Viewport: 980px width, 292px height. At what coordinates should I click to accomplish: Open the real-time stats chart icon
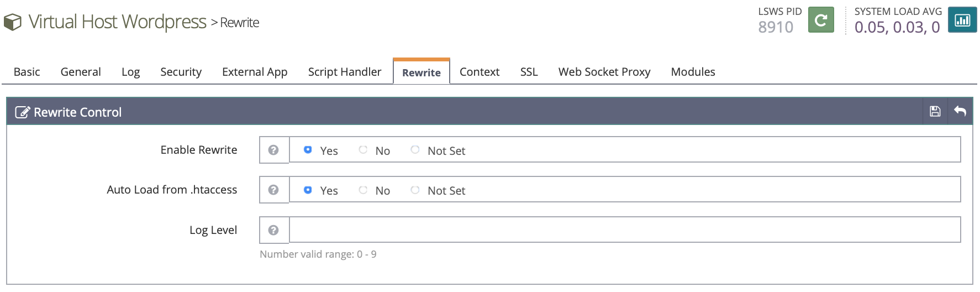click(962, 20)
